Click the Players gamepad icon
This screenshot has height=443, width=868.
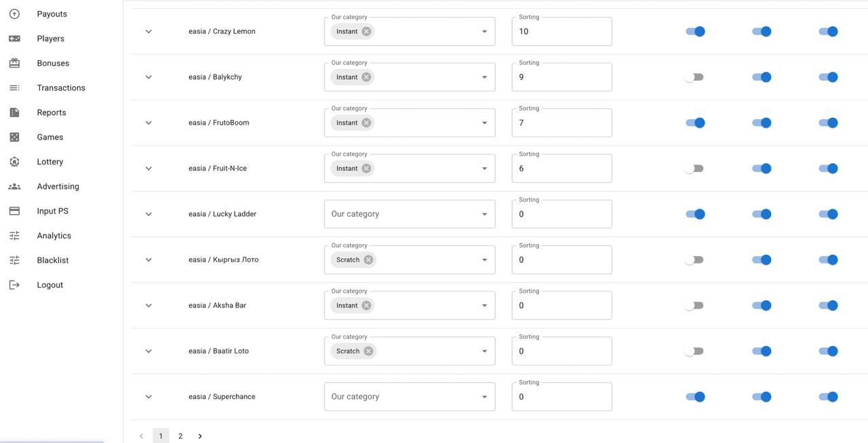click(x=14, y=39)
